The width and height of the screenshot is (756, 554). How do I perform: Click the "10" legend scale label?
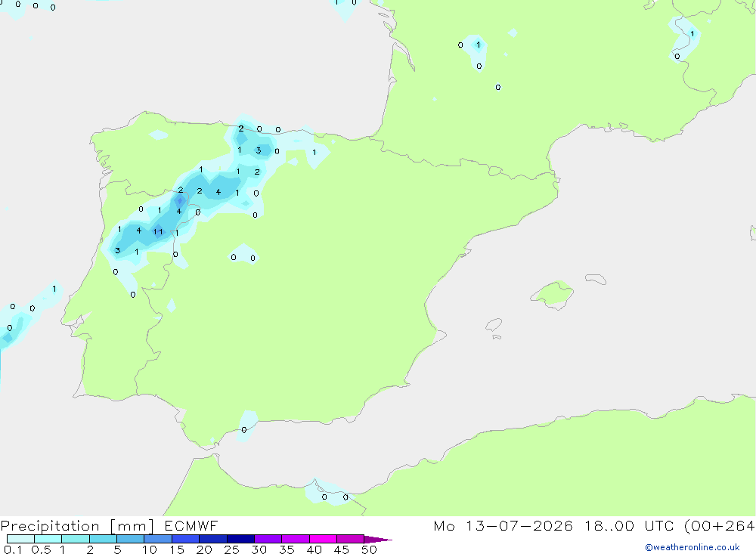click(150, 549)
